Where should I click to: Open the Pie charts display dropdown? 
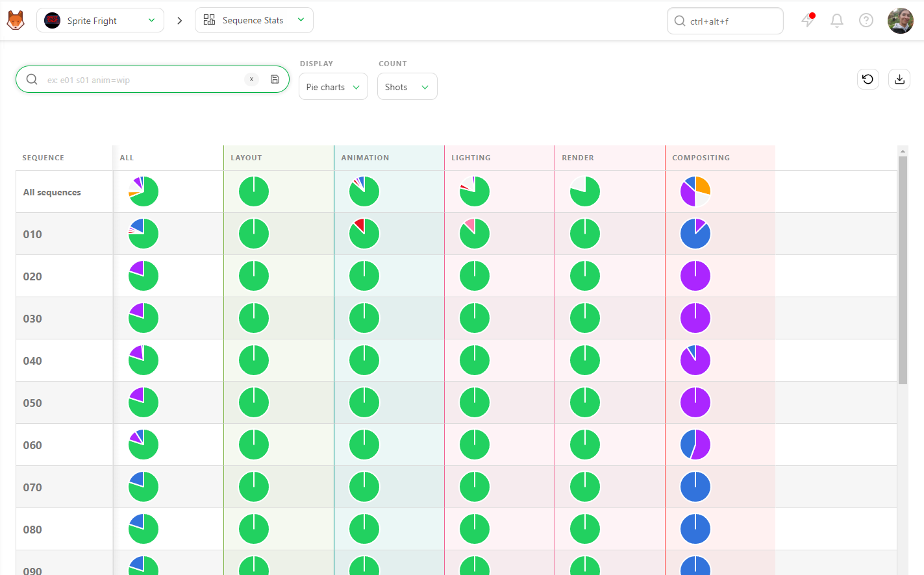click(333, 86)
